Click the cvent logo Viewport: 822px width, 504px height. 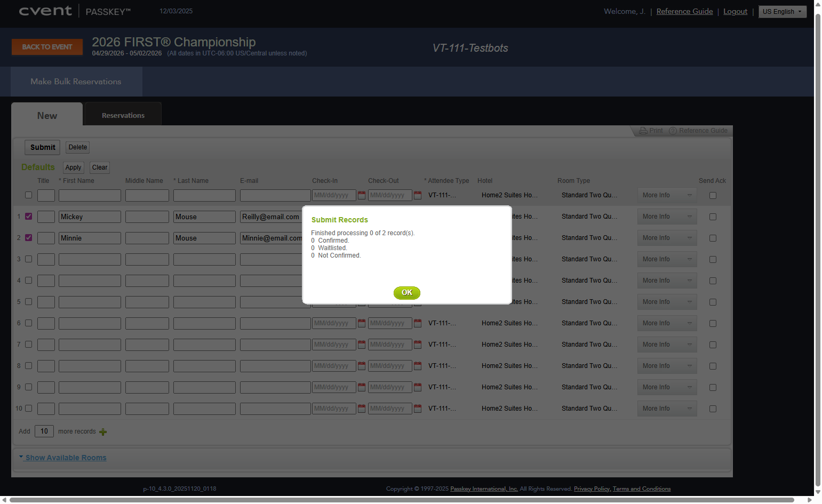tap(45, 11)
